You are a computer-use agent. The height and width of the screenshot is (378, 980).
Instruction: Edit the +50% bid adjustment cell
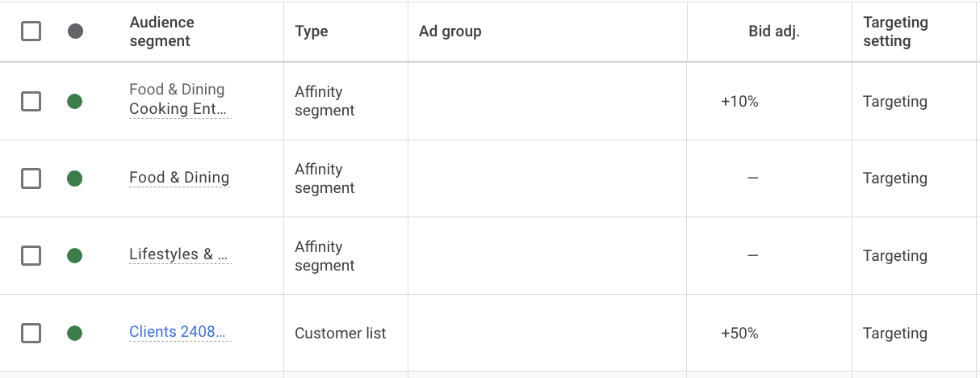(x=739, y=333)
